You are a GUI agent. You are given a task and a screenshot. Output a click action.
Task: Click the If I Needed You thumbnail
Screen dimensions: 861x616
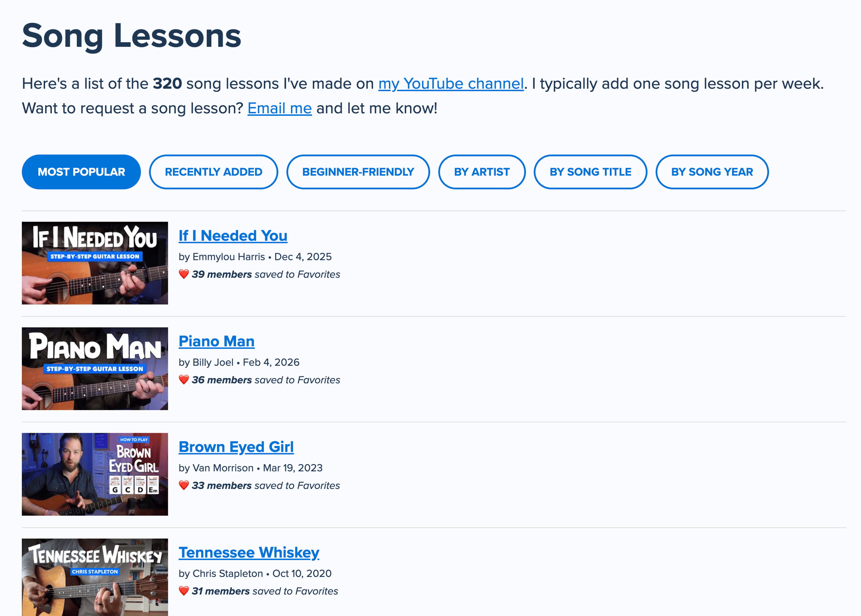point(95,263)
